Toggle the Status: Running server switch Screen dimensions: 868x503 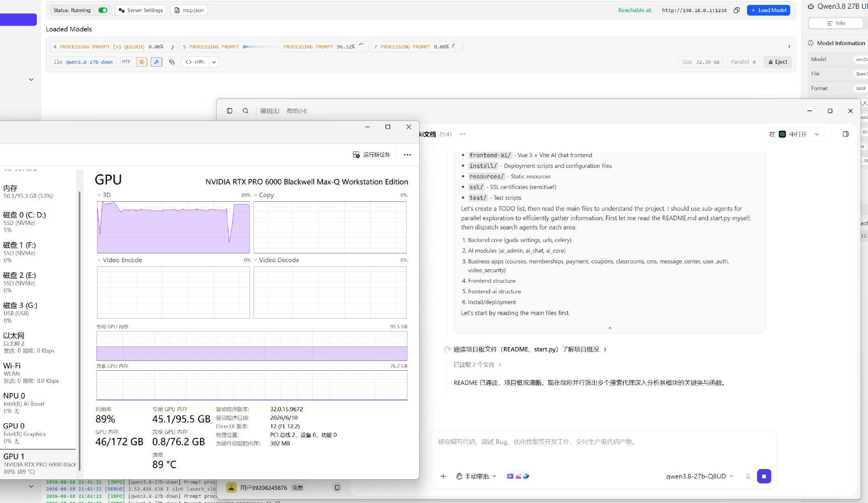click(x=103, y=10)
